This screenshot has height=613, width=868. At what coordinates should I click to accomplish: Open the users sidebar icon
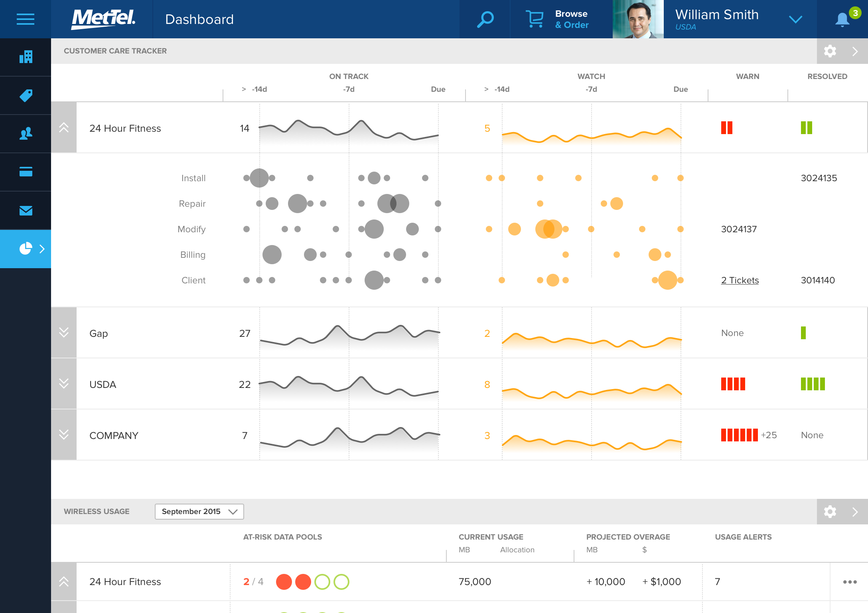tap(26, 134)
